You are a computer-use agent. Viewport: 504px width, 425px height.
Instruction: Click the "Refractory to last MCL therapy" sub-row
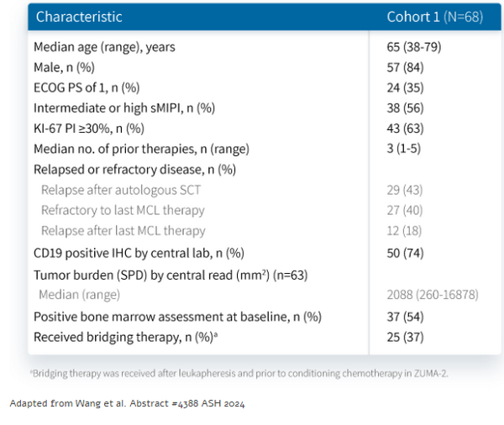(x=123, y=210)
